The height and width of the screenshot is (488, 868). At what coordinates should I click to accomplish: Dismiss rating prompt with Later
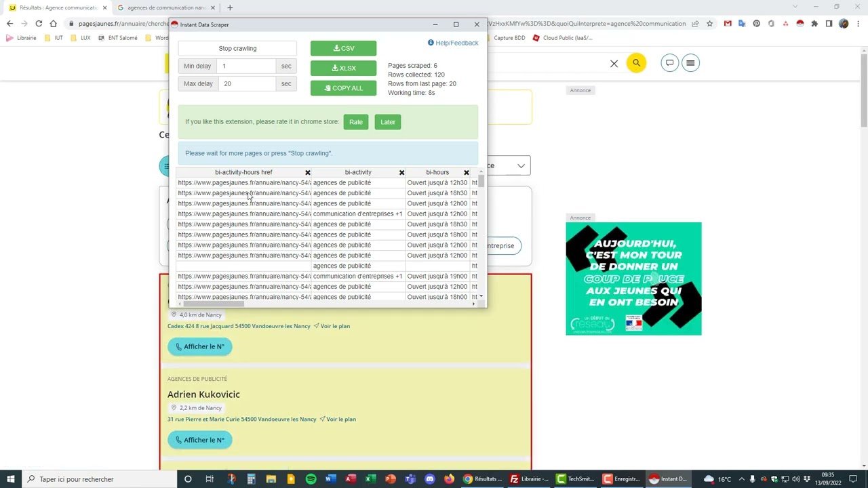click(x=388, y=122)
